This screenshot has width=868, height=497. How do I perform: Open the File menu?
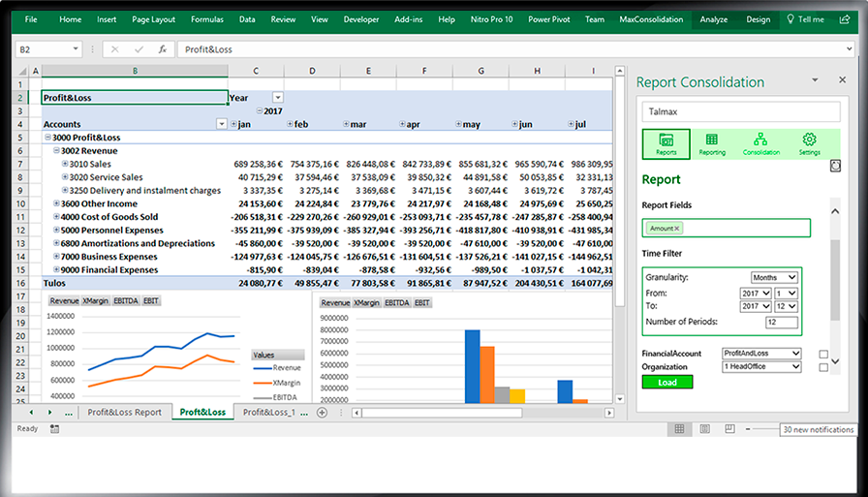pos(31,19)
